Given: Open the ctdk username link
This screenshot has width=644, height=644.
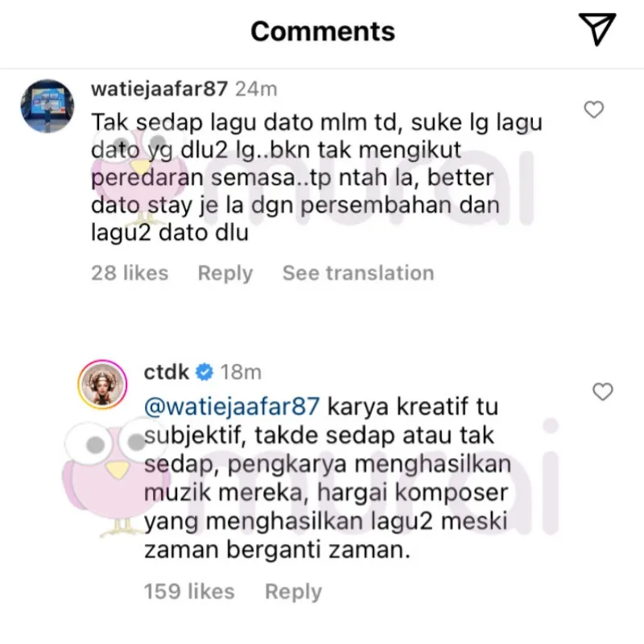Looking at the screenshot, I should click(167, 372).
